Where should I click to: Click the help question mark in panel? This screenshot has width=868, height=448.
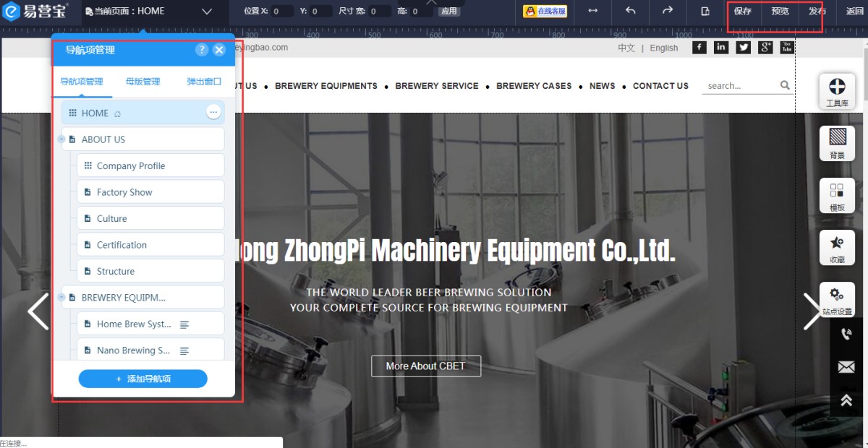point(202,49)
